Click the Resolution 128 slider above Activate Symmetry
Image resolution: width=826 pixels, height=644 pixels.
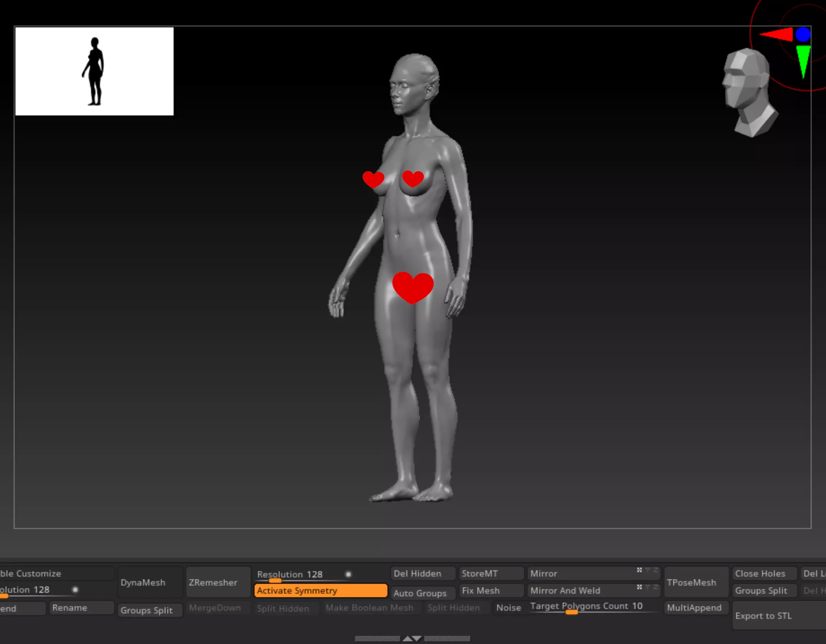(299, 575)
